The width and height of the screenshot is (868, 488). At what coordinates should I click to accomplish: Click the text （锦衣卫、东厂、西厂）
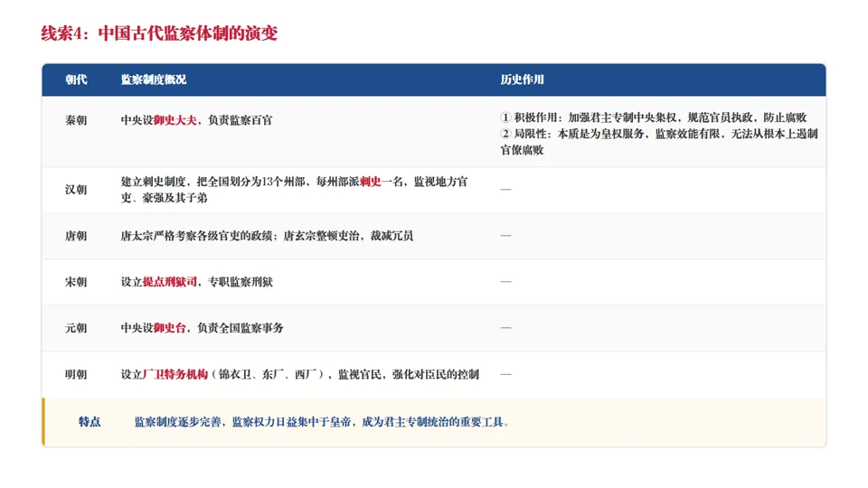click(268, 374)
